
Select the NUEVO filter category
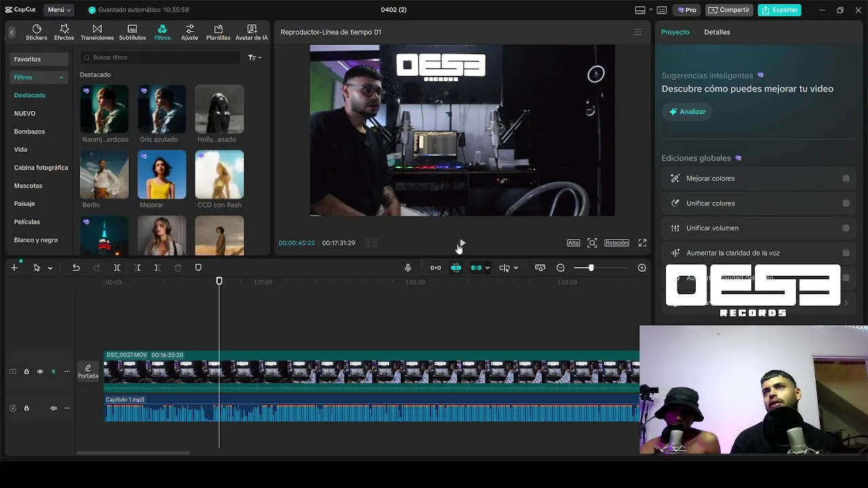coord(25,113)
